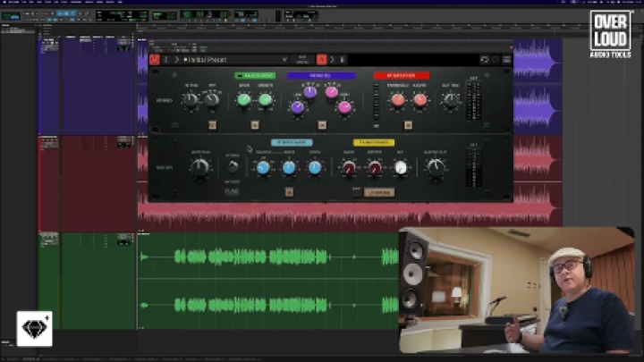
Task: Go to the next preset with right arrow
Action: tap(176, 60)
